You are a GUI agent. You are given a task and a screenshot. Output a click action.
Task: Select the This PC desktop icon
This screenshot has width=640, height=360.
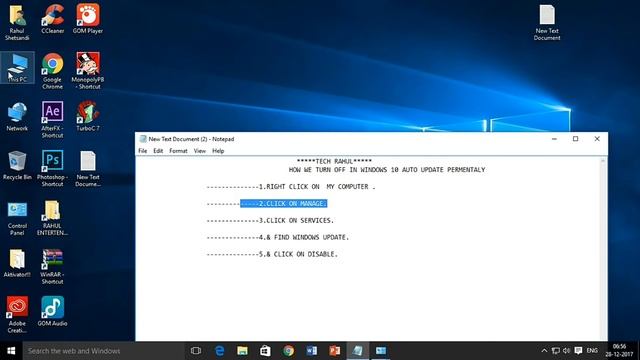pos(17,68)
